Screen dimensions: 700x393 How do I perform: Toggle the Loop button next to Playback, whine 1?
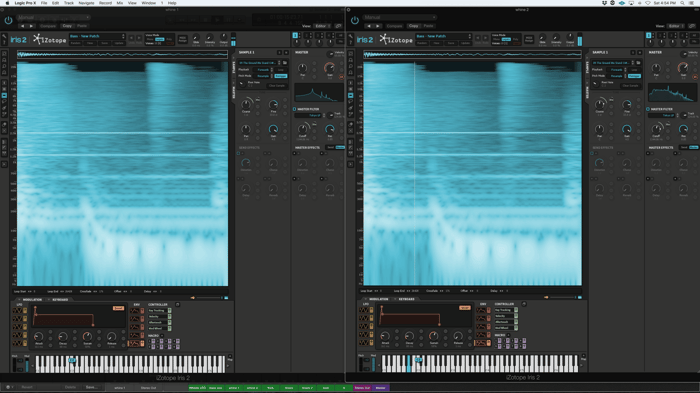tap(281, 70)
